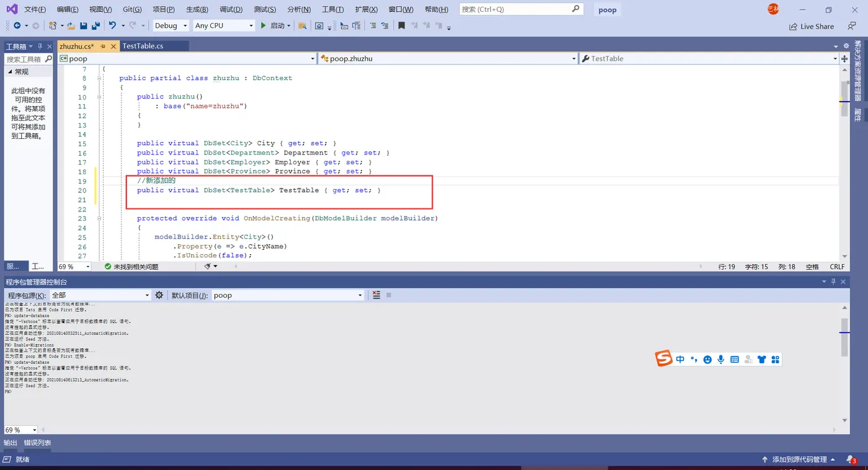Image resolution: width=868 pixels, height=470 pixels.
Task: Click the navigate backward arrow icon
Action: 17,25
